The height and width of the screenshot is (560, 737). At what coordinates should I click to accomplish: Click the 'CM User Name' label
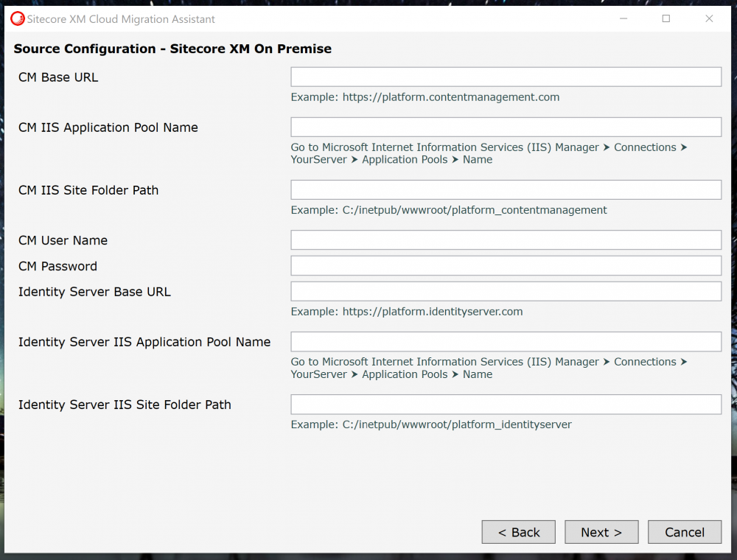point(63,240)
